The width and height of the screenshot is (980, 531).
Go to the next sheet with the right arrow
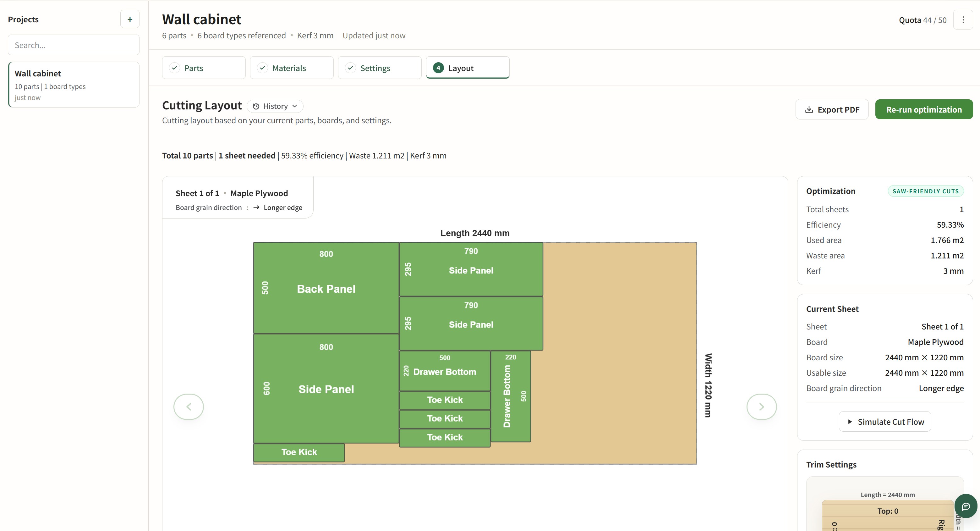[x=761, y=407]
